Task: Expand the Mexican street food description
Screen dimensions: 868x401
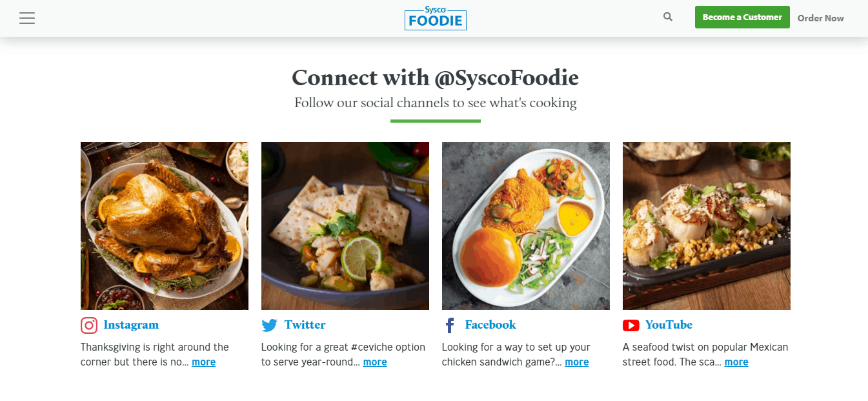Action: point(736,362)
